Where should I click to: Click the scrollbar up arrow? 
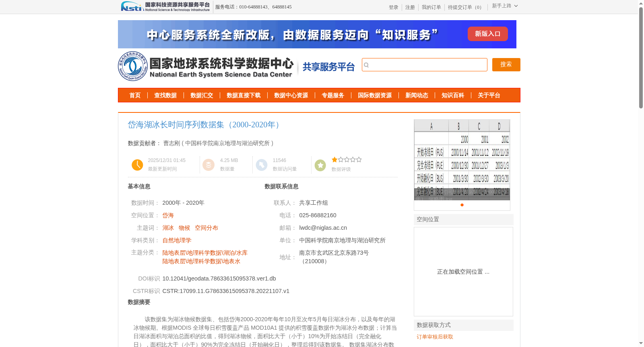641,3
